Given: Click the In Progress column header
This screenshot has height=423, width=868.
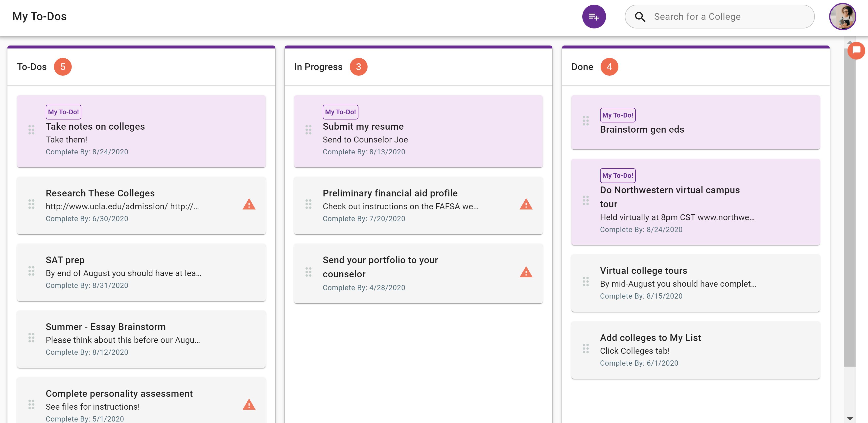Looking at the screenshot, I should tap(318, 67).
